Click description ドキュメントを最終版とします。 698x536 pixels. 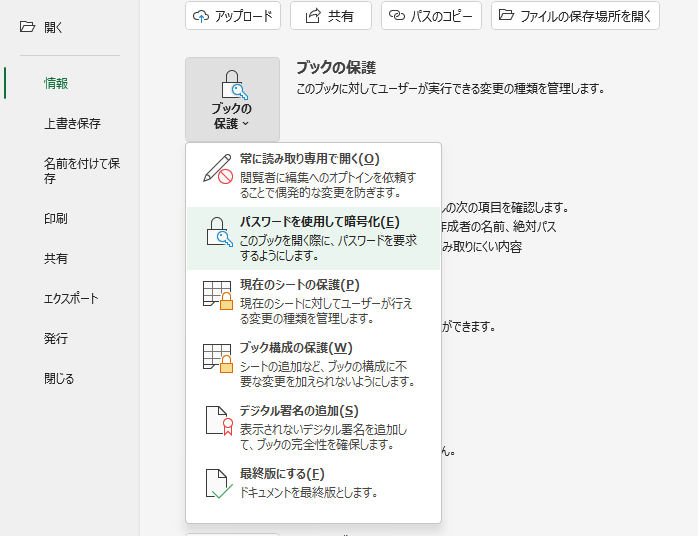click(x=309, y=492)
